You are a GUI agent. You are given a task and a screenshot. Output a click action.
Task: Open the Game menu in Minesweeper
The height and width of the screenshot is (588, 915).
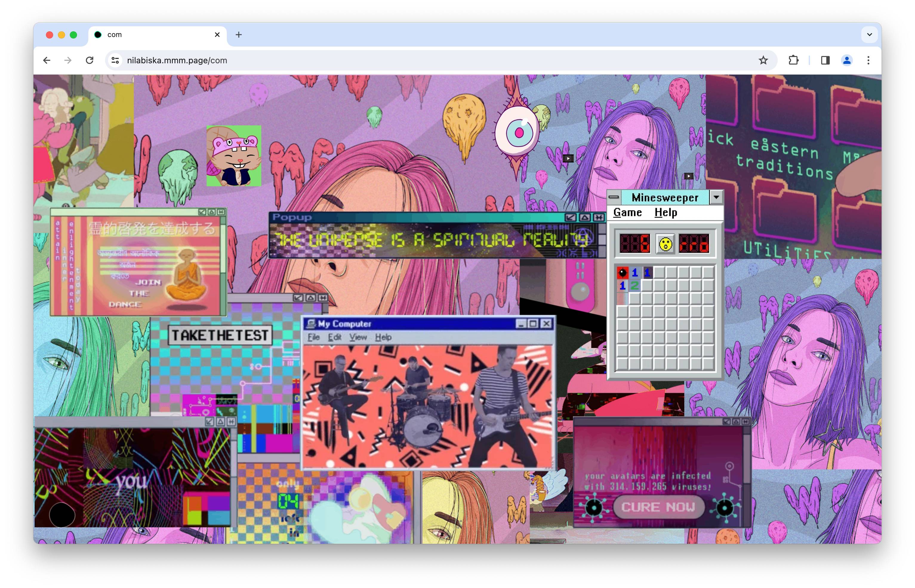627,213
